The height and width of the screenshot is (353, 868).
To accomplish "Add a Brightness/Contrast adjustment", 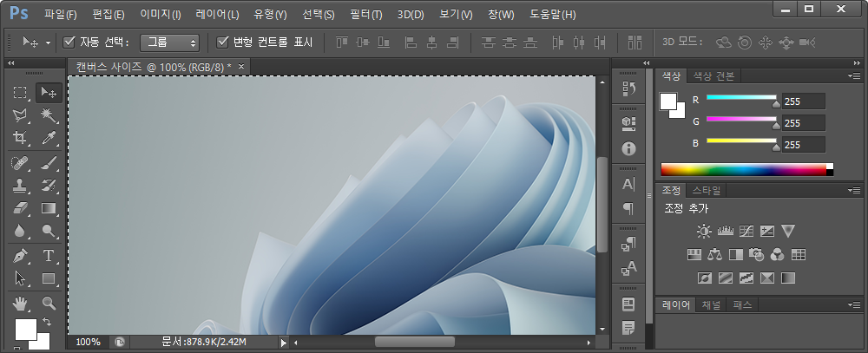I will point(704,231).
